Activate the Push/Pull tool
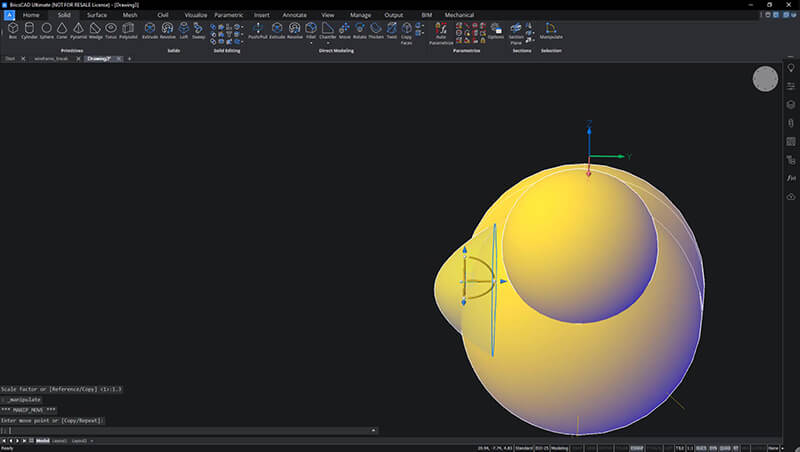The height and width of the screenshot is (452, 800). (258, 30)
